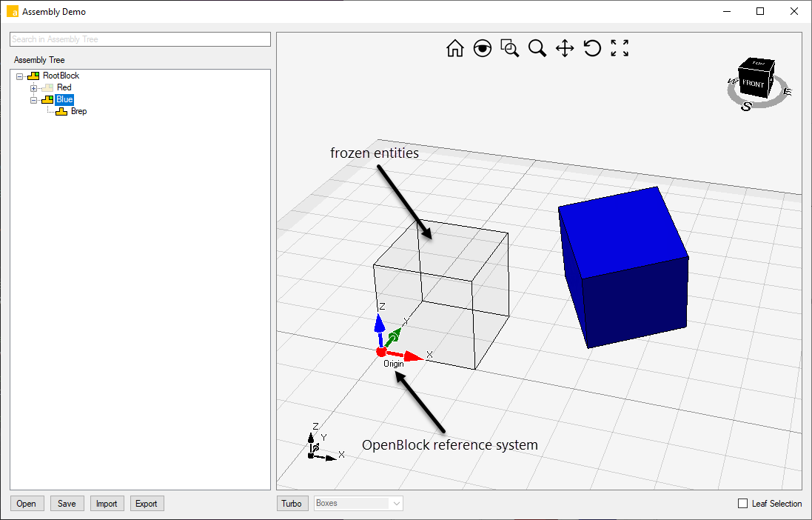The height and width of the screenshot is (520, 812).
Task: Select the Brep tree item
Action: click(78, 111)
